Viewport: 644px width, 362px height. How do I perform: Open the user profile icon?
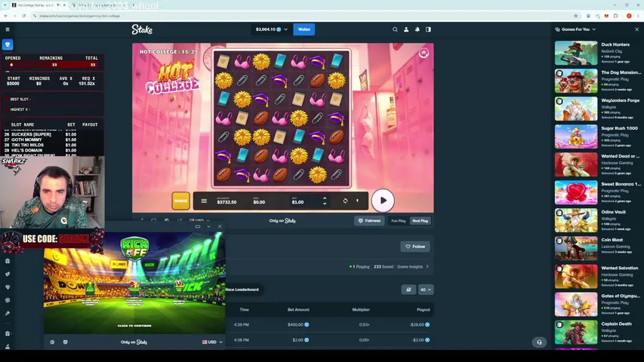coord(406,29)
